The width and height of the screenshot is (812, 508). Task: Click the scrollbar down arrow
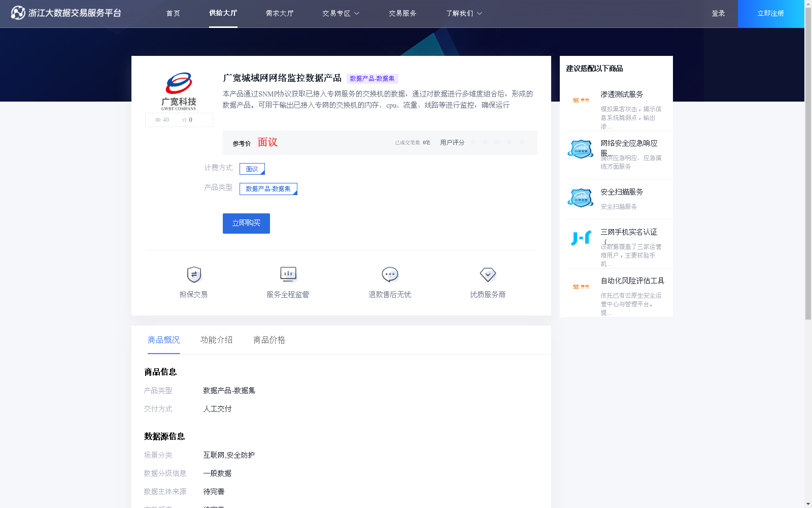click(x=808, y=504)
